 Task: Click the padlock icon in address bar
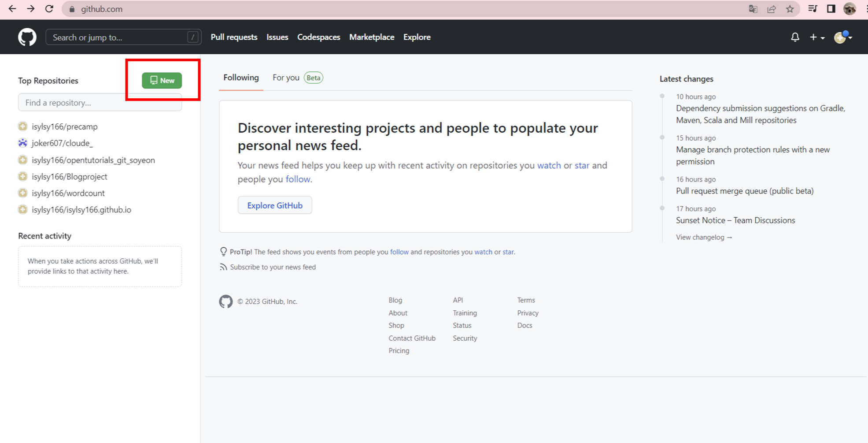(x=72, y=9)
